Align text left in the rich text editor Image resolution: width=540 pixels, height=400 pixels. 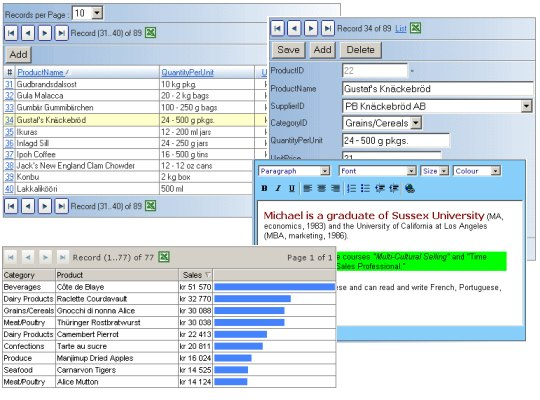tap(307, 188)
